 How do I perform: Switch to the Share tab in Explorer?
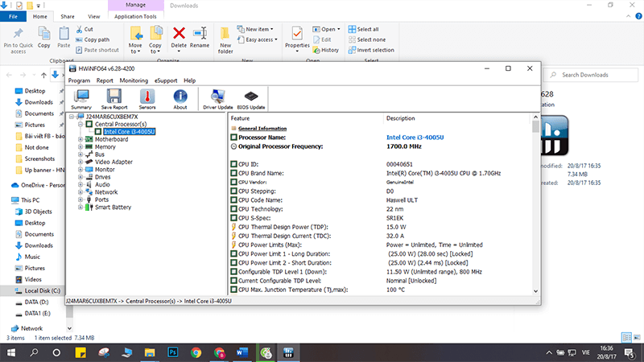(68, 16)
